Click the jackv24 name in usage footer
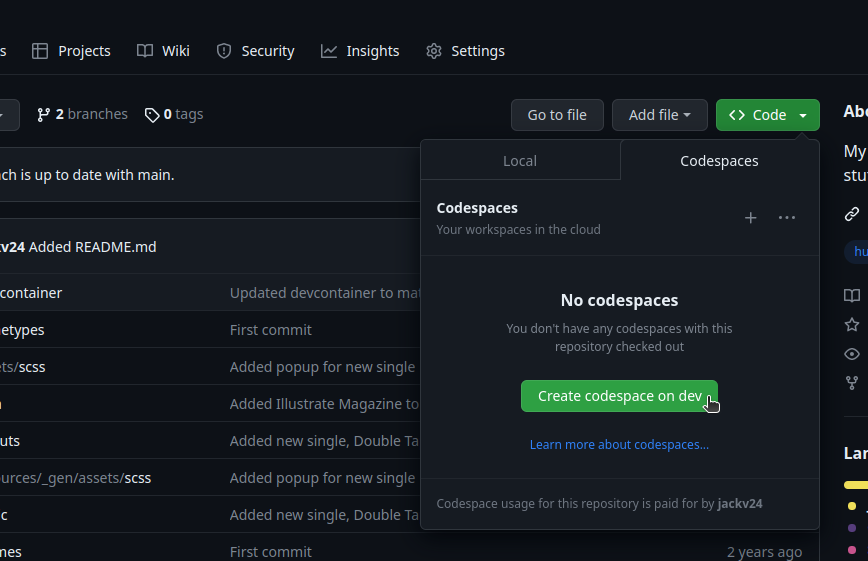 (x=740, y=503)
